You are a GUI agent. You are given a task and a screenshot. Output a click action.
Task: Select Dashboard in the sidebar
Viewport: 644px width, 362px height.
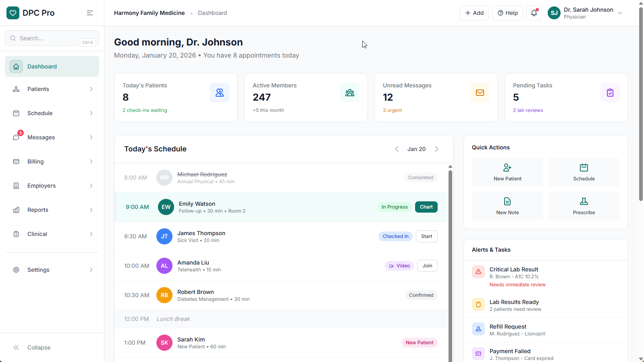click(x=52, y=66)
